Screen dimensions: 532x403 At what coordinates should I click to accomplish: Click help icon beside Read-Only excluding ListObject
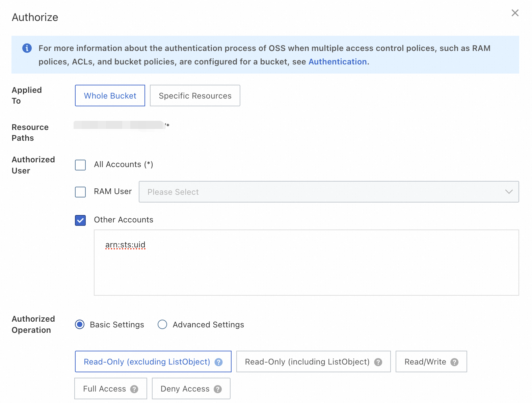[219, 362]
